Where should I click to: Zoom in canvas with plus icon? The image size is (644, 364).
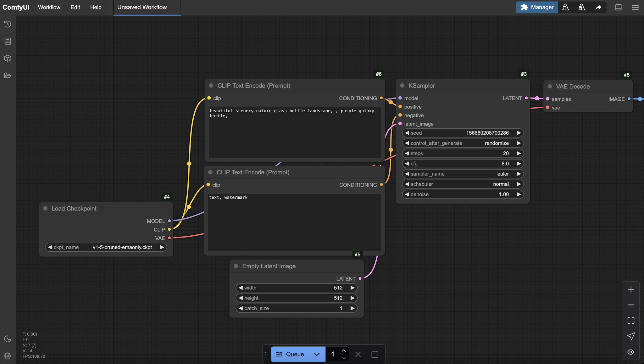click(x=631, y=289)
